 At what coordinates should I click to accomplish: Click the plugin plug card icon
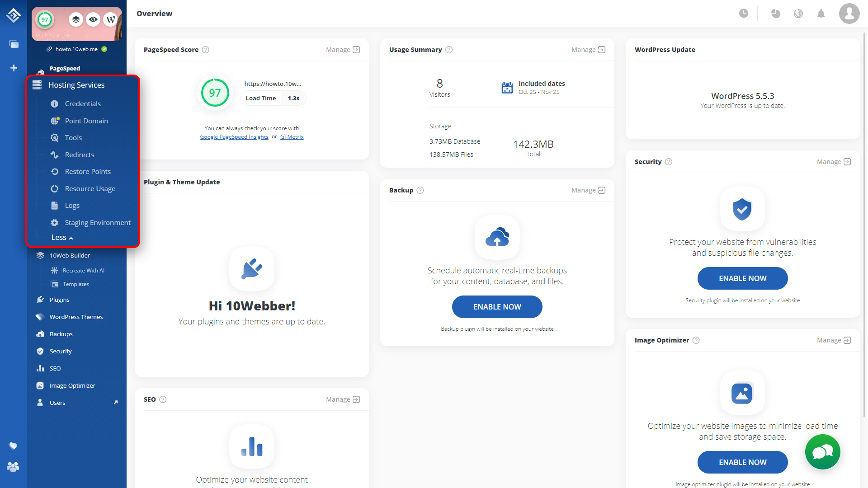point(252,269)
